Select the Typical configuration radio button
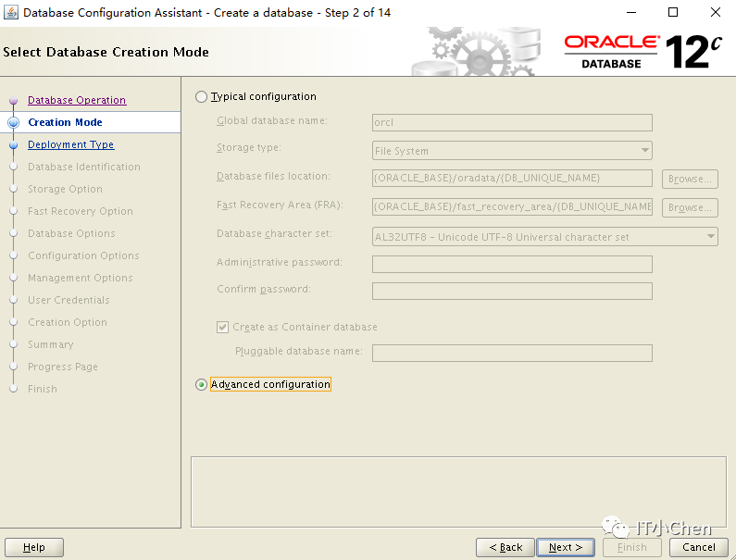The image size is (736, 560). pos(202,96)
